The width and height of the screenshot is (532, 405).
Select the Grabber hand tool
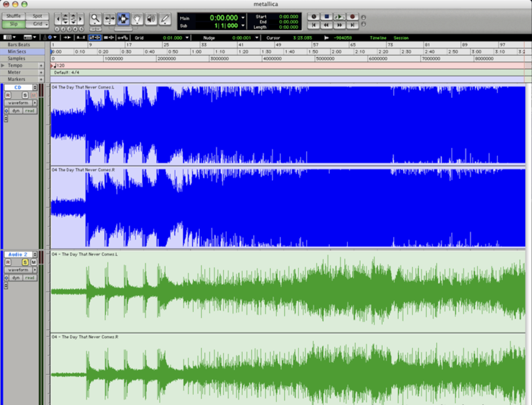(137, 19)
